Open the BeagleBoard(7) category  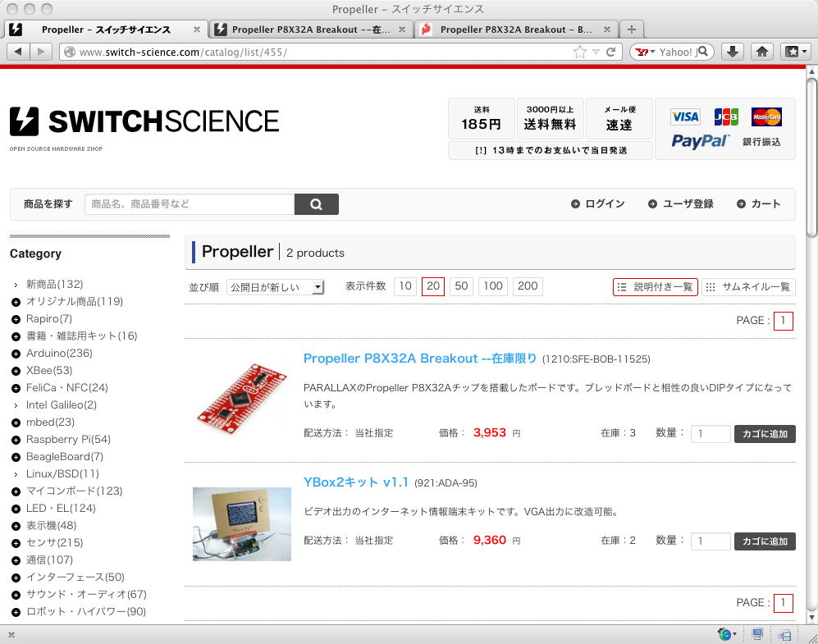tap(65, 457)
